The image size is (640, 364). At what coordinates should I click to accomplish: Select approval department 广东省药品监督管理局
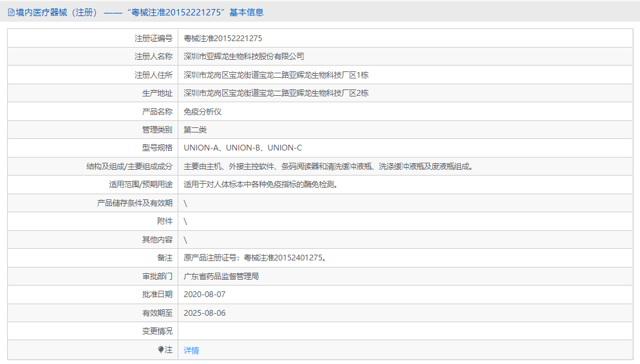[221, 277]
